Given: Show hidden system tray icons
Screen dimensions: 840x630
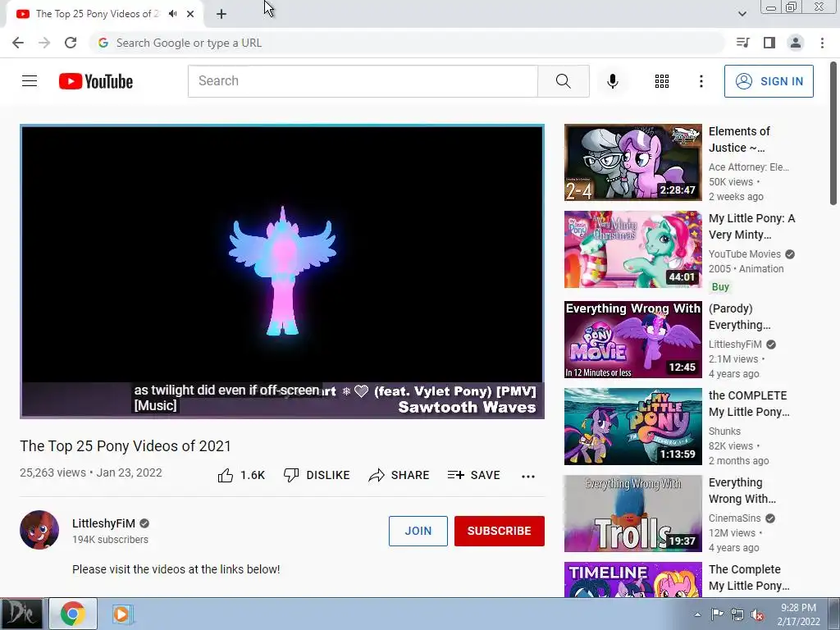Looking at the screenshot, I should click(x=697, y=614).
